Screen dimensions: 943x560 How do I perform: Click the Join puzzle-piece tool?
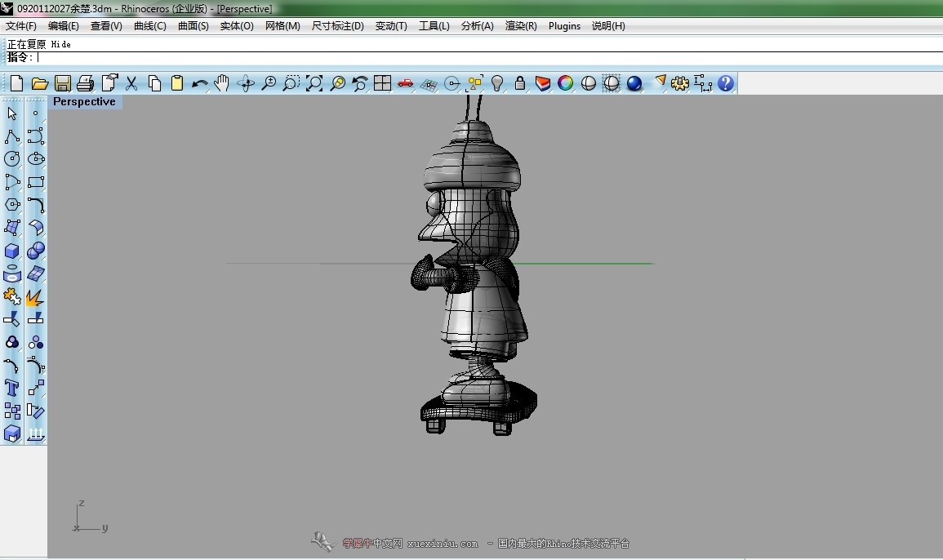pos(12,296)
